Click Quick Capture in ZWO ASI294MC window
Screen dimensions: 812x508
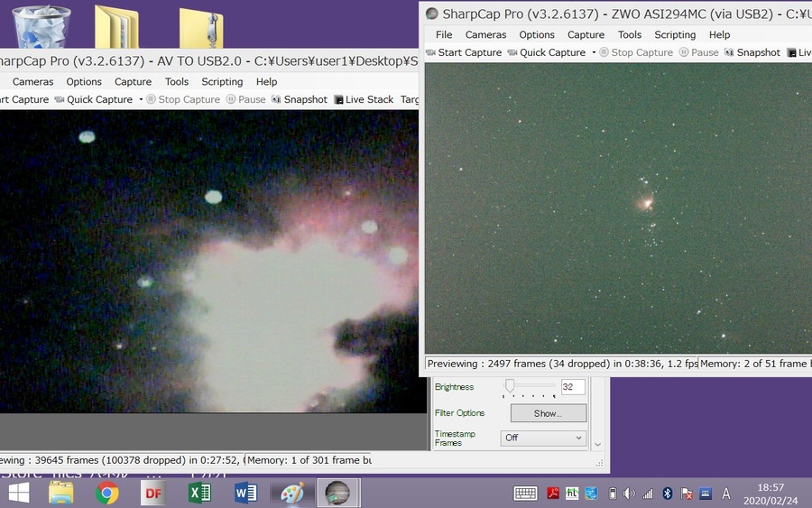[x=547, y=52]
